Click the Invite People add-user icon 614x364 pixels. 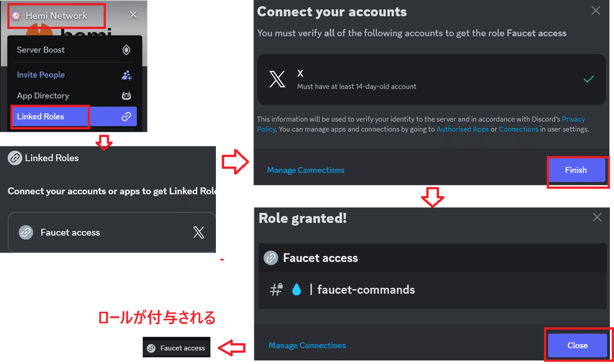pos(126,75)
